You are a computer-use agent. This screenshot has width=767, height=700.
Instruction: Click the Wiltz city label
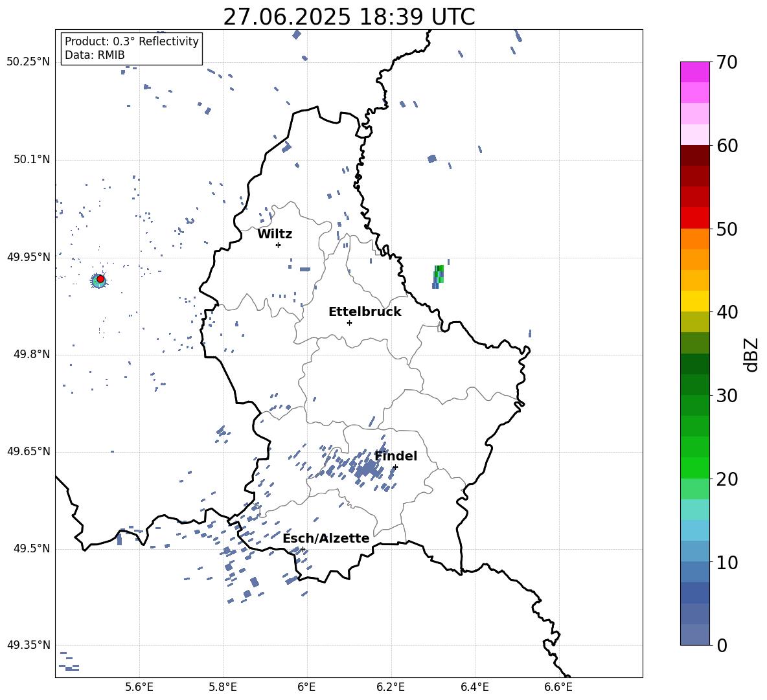[275, 234]
